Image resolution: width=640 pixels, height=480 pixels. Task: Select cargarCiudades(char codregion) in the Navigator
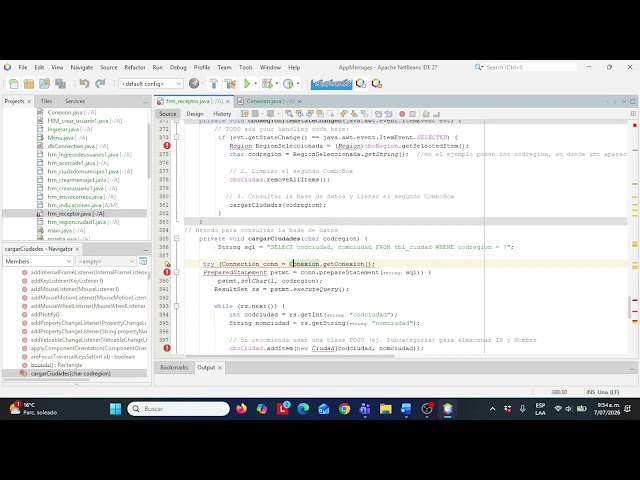click(x=70, y=373)
